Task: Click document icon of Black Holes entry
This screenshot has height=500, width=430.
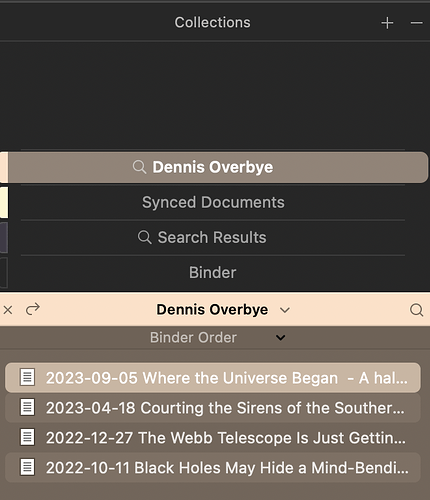Action: (27, 467)
